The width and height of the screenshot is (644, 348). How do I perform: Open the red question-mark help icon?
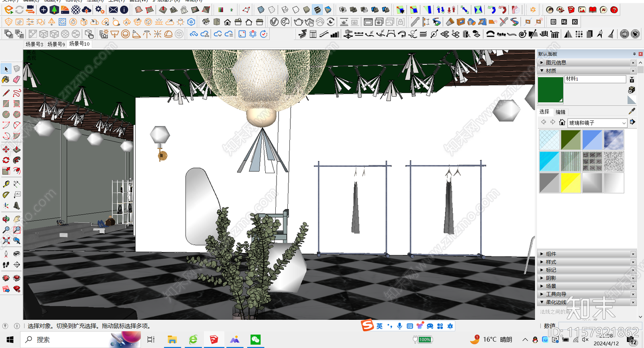[x=614, y=10]
